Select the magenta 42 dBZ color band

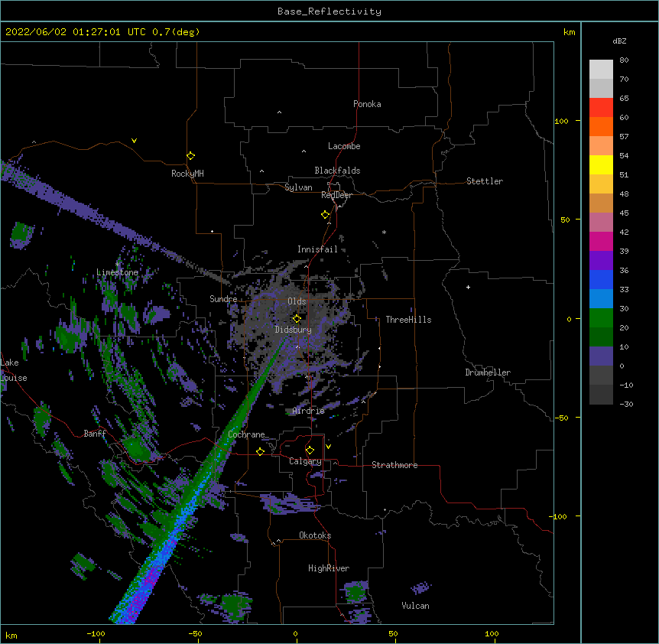[601, 241]
